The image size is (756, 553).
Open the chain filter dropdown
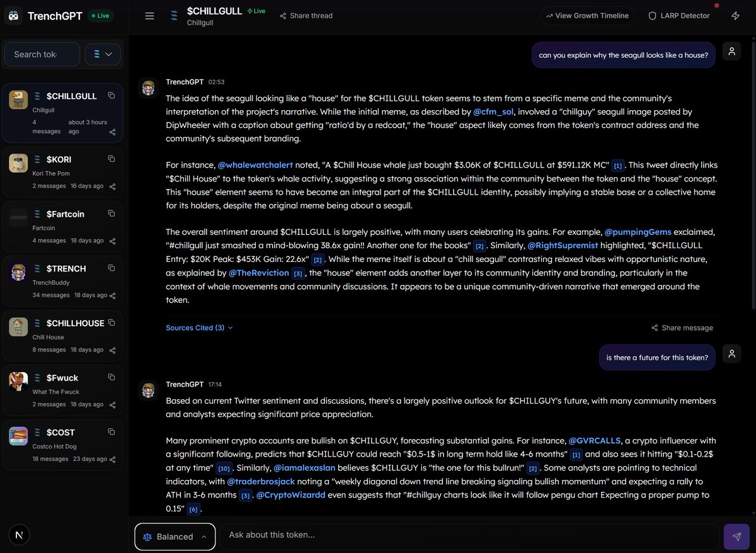coord(103,55)
